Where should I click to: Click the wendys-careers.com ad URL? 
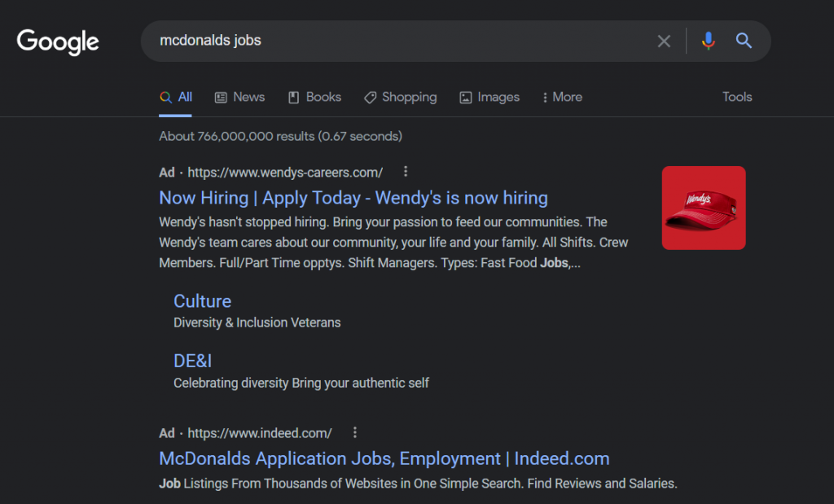[x=285, y=173]
